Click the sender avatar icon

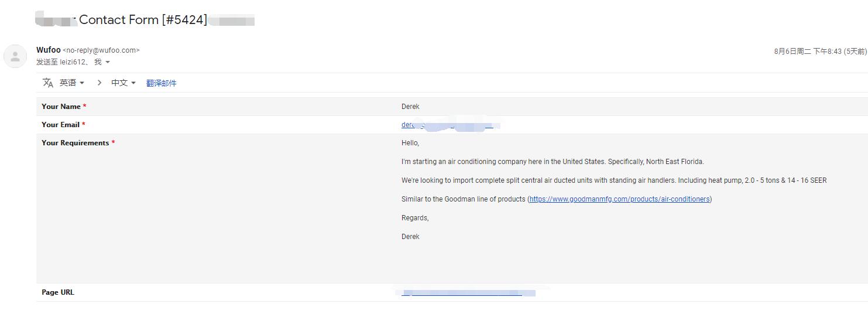pos(15,56)
